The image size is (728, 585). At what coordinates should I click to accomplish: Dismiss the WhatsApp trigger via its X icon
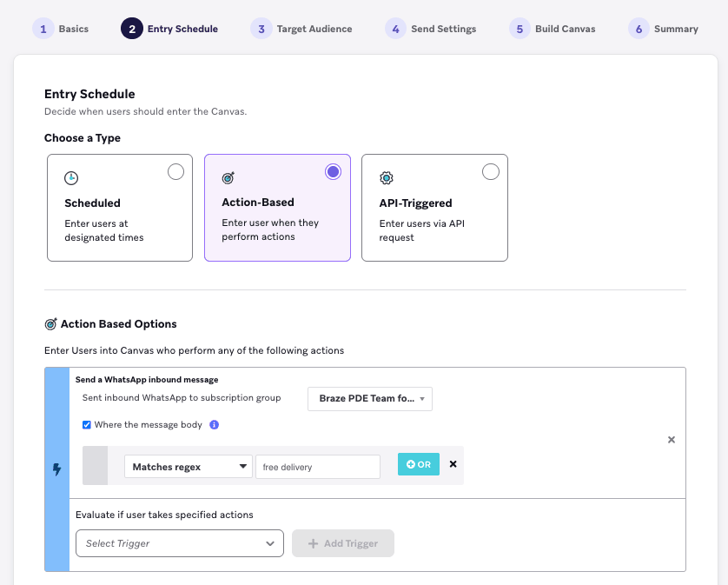click(x=671, y=440)
